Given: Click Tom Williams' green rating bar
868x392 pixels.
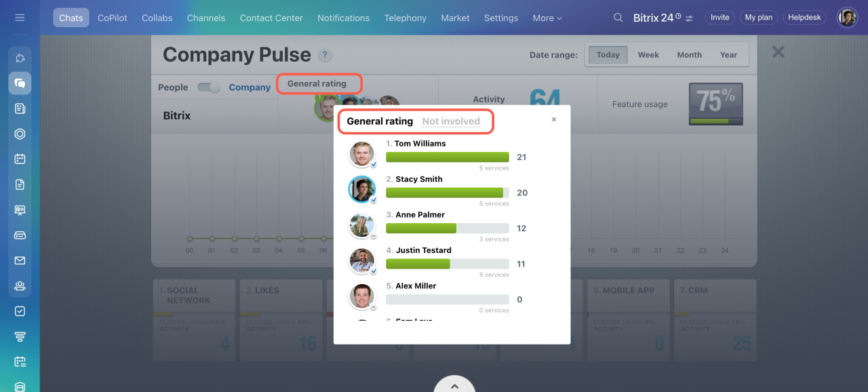Looking at the screenshot, I should [x=447, y=157].
